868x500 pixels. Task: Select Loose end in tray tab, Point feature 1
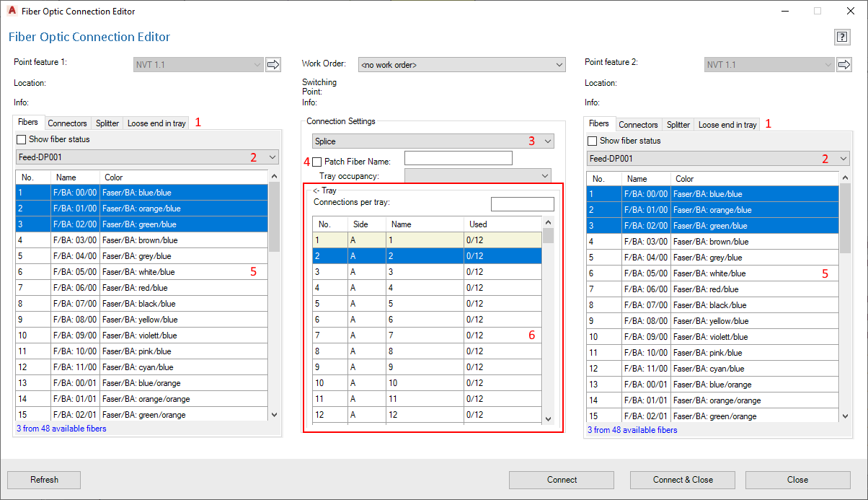click(x=156, y=123)
